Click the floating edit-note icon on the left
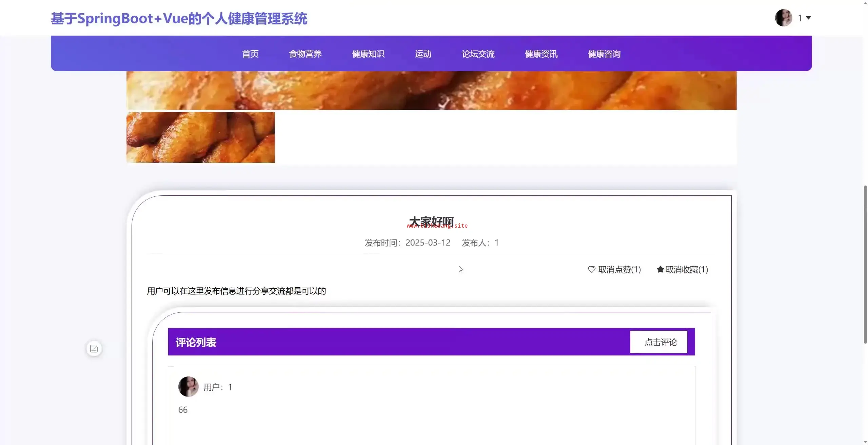This screenshot has height=445, width=868. pyautogui.click(x=94, y=348)
